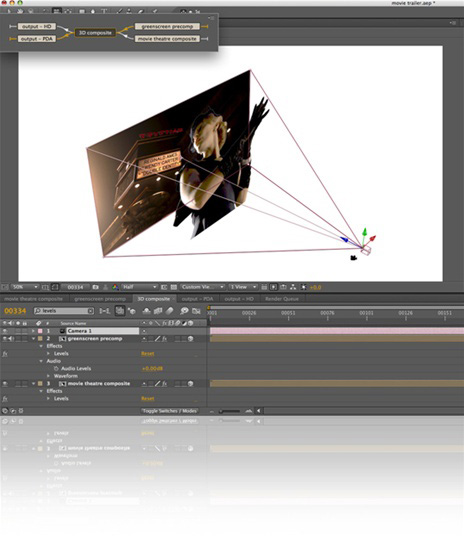Image resolution: width=464 pixels, height=539 pixels.
Task: Show channel with the RGB color icon
Action: pyautogui.click(x=115, y=287)
